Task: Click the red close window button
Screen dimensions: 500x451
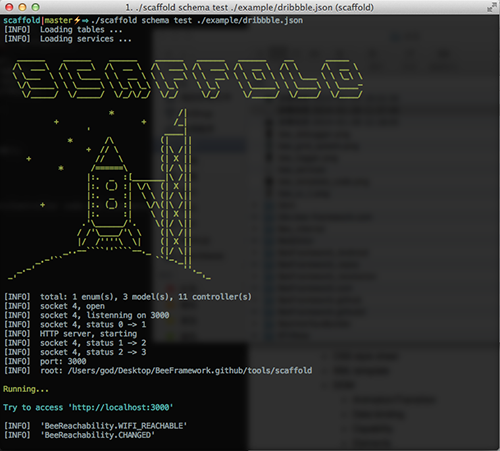Action: [x=9, y=7]
